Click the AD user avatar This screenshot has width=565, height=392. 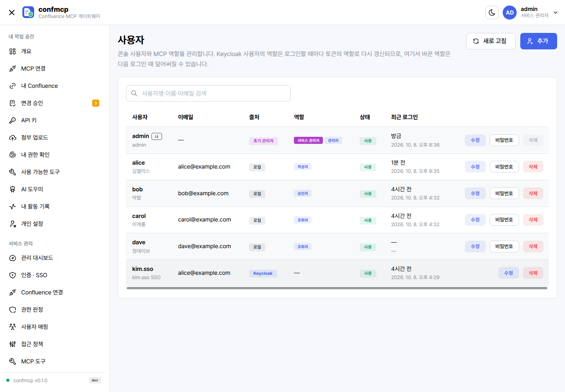[x=510, y=13]
